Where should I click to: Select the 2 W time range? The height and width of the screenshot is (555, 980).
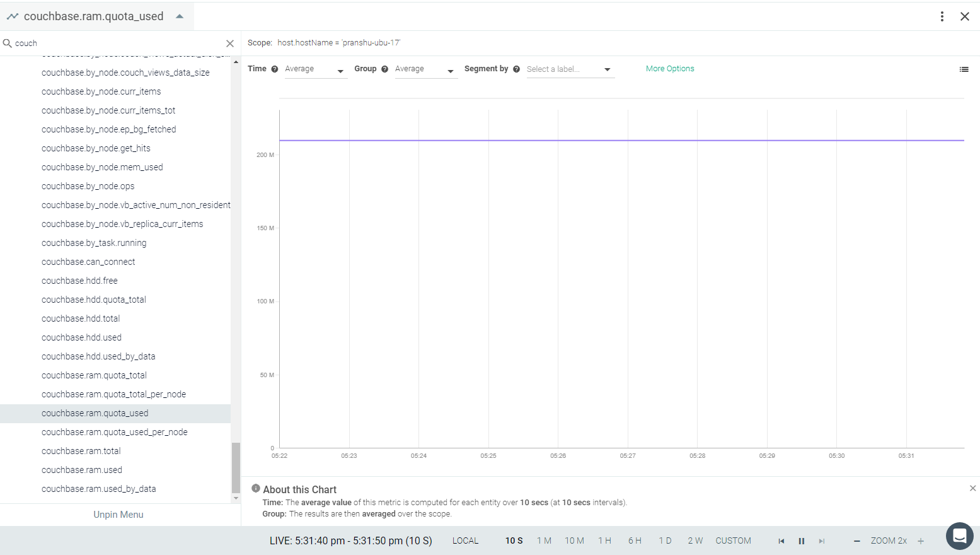pyautogui.click(x=696, y=541)
